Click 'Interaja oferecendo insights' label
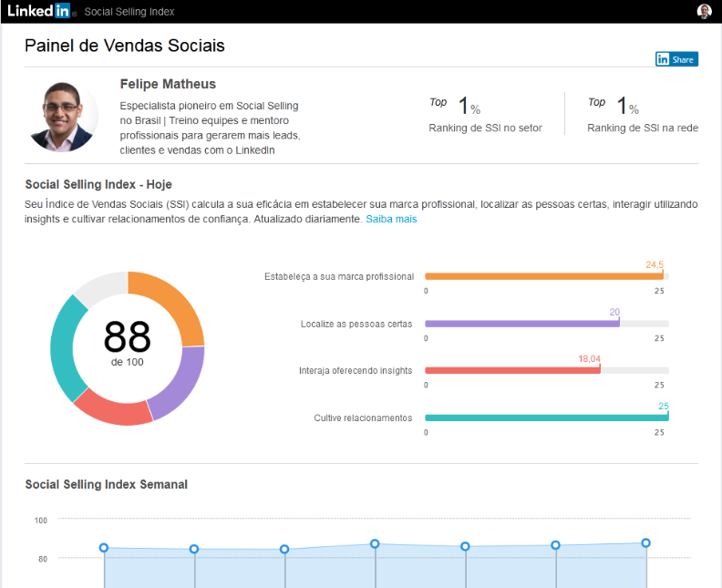 pyautogui.click(x=356, y=371)
